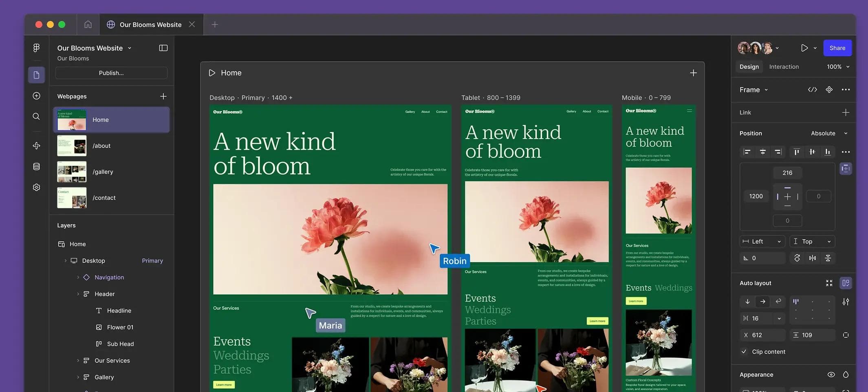Screen dimensions: 868x392
Task: Open Frame more options ellipsis
Action: click(846, 90)
